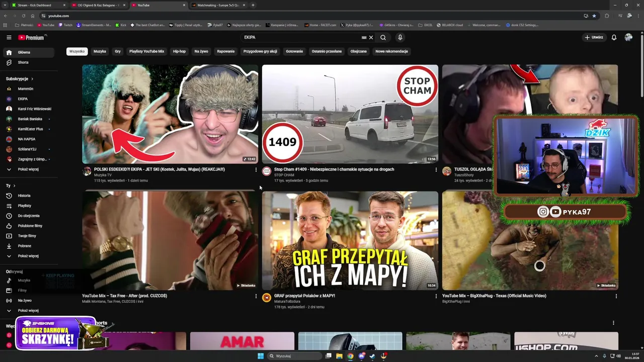Open the Ty section header

pyautogui.click(x=10, y=186)
